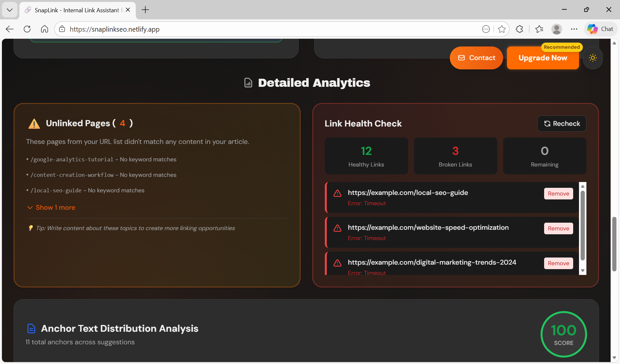
Task: Open the favorites list icon
Action: click(539, 29)
